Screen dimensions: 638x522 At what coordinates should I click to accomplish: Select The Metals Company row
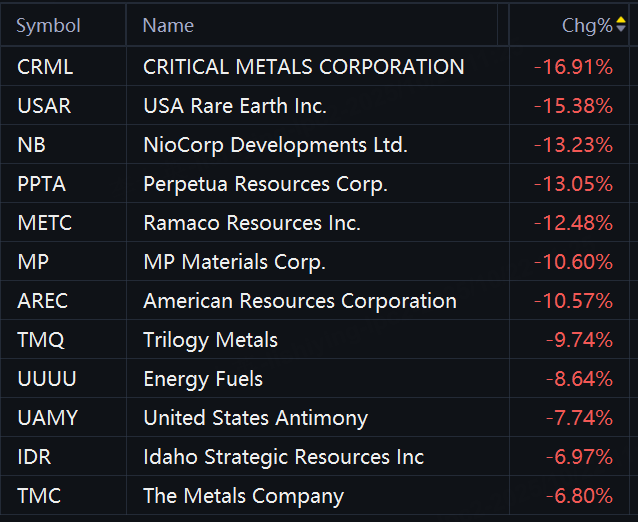pos(243,496)
